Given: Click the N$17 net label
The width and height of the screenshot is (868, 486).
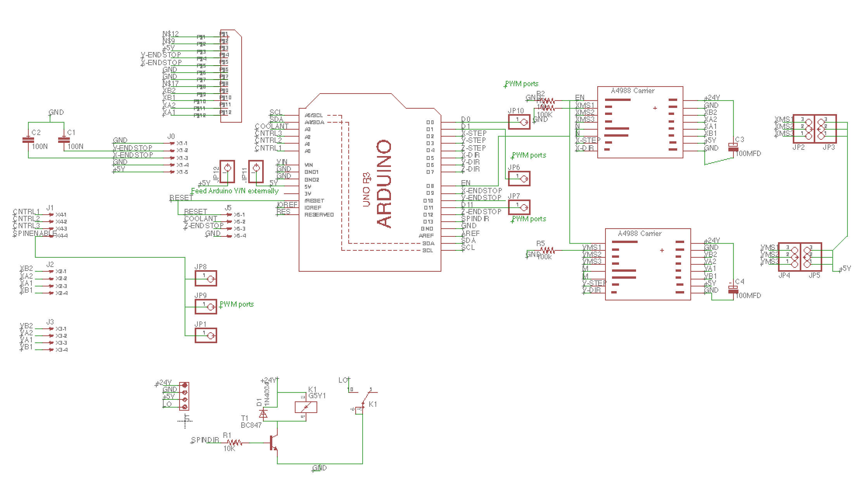Looking at the screenshot, I should click(x=171, y=83).
